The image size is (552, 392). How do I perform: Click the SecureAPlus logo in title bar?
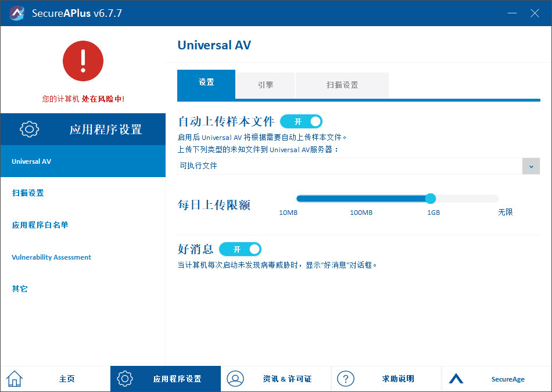coord(17,13)
